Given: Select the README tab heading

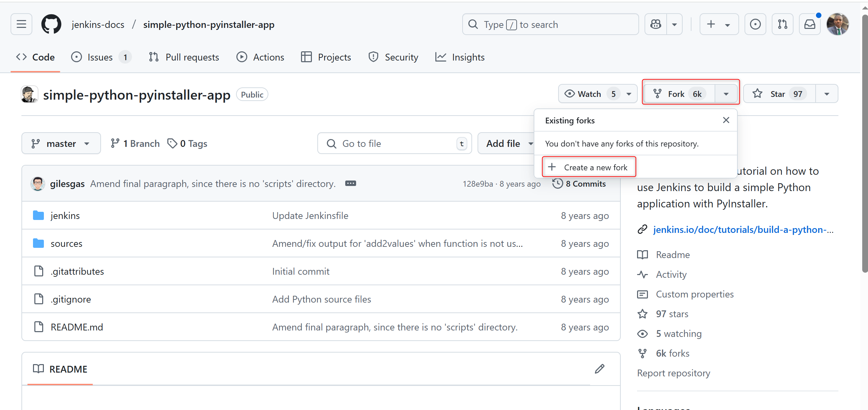Looking at the screenshot, I should pos(60,369).
